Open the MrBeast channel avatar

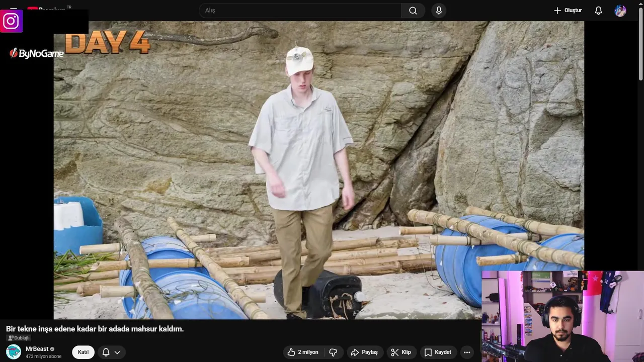click(14, 352)
